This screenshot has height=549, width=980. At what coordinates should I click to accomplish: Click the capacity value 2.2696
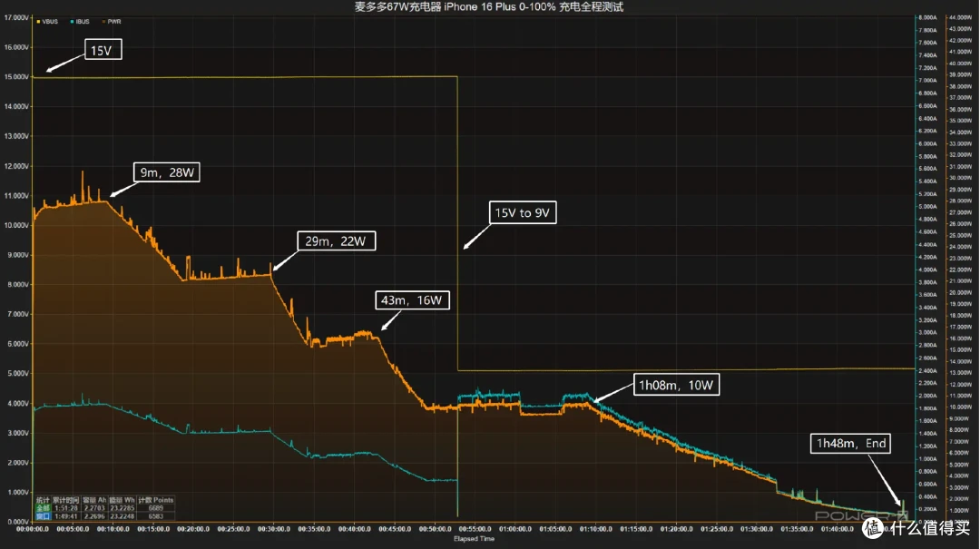[x=94, y=516]
